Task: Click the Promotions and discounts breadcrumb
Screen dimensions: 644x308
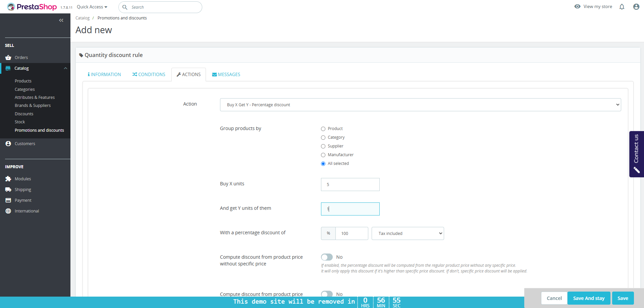Action: pos(122,18)
